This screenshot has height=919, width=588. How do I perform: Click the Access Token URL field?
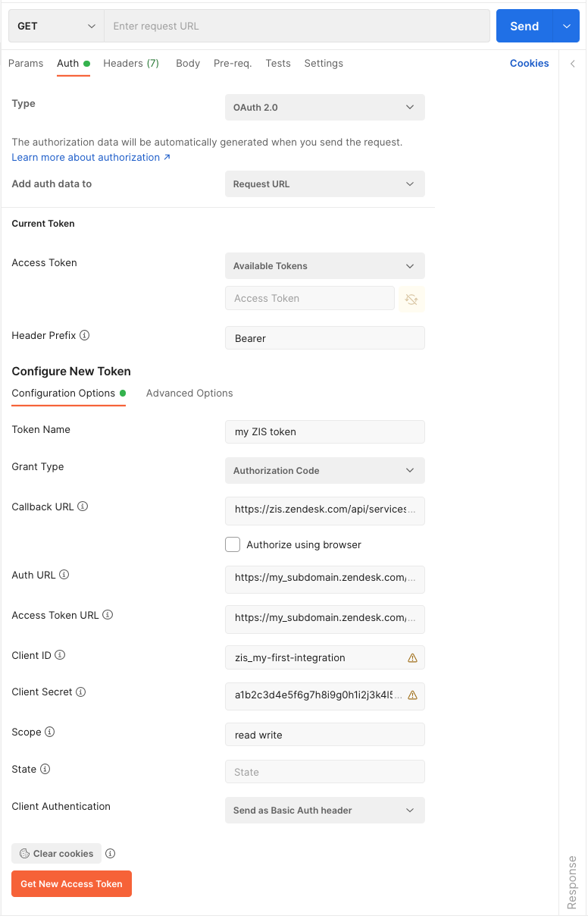click(x=325, y=619)
